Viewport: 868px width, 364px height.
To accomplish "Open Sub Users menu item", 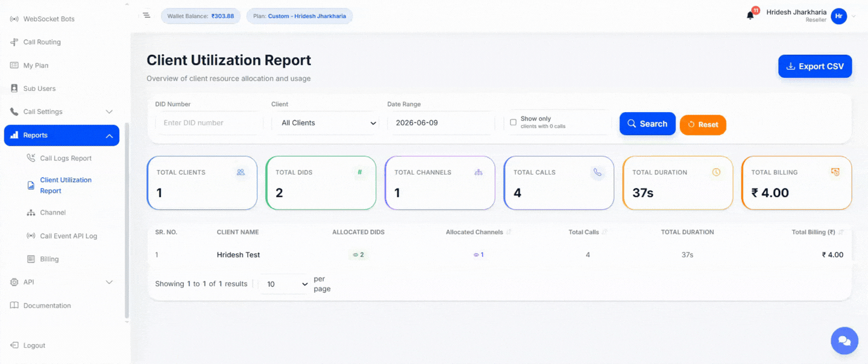I will coord(39,89).
